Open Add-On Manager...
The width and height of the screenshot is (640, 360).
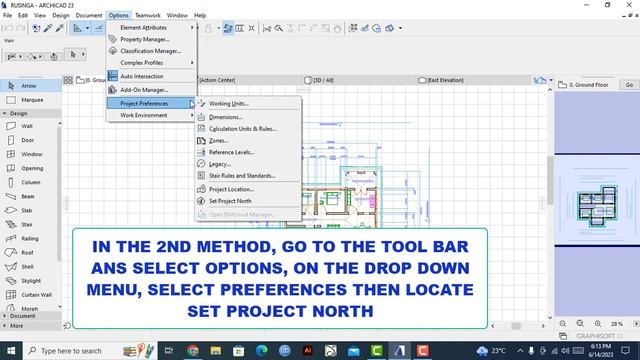[x=151, y=90]
